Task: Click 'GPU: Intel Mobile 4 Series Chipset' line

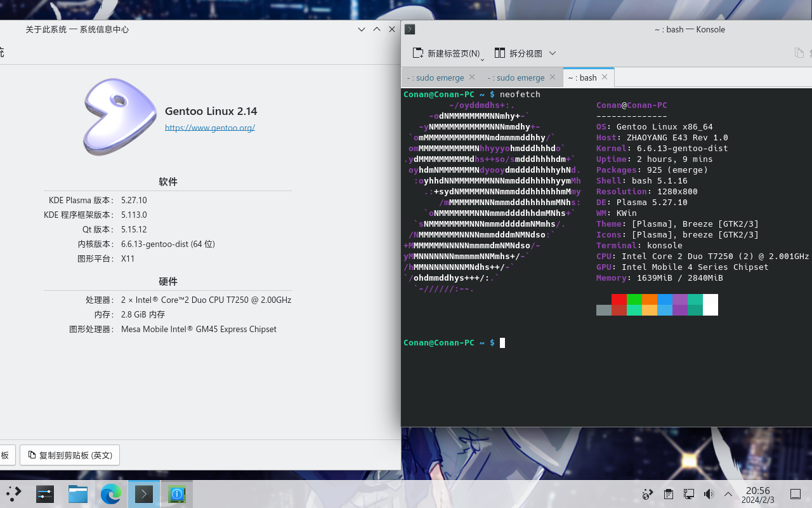Action: (x=683, y=267)
